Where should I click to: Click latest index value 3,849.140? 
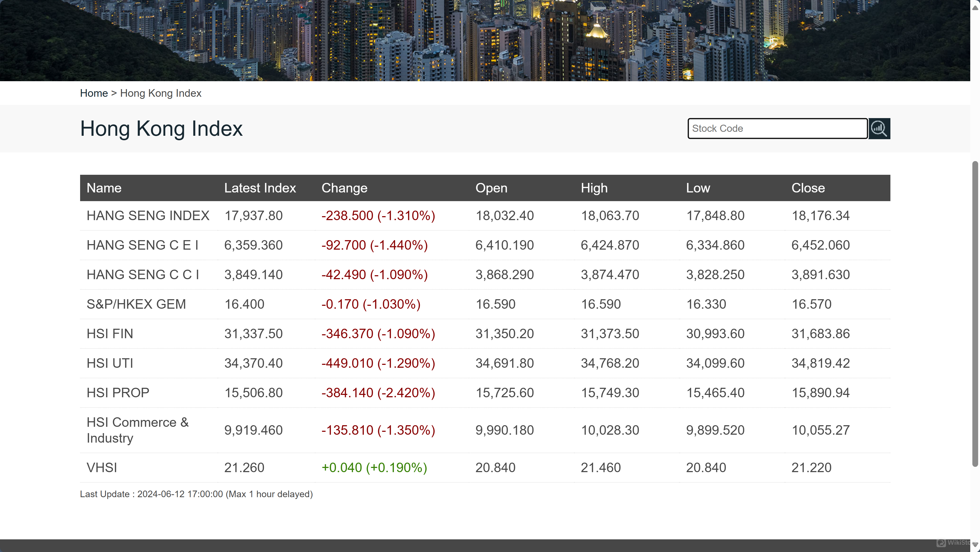tap(253, 275)
